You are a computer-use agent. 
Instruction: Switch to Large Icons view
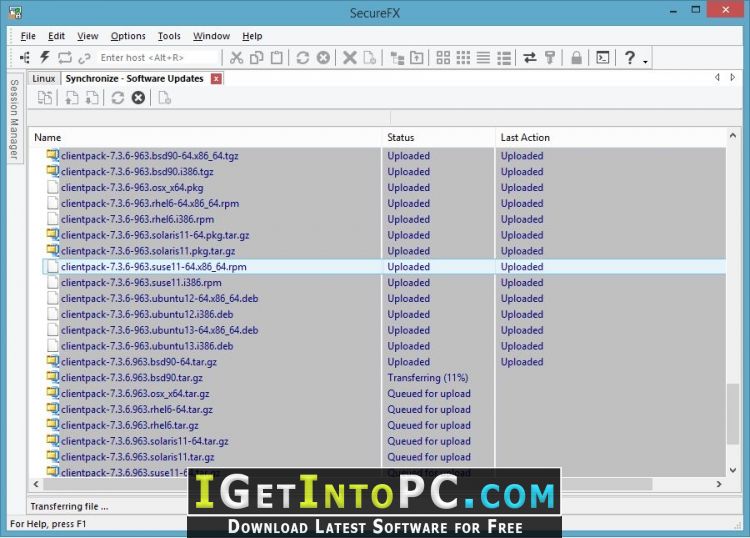[443, 58]
